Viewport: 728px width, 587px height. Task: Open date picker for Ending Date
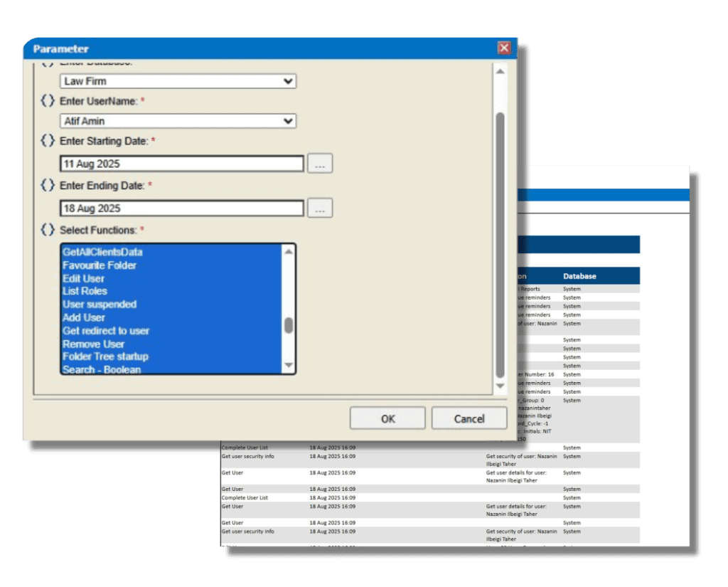coord(320,208)
